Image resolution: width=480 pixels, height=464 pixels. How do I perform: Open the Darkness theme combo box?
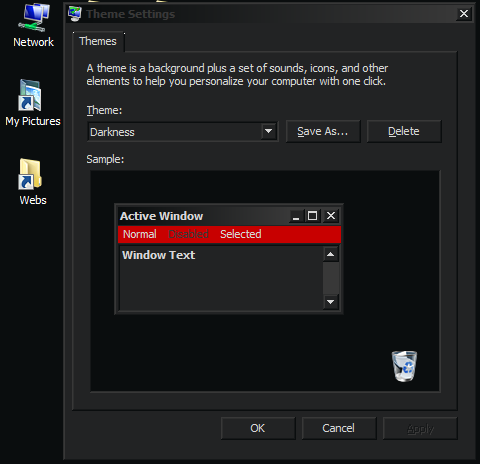tap(183, 132)
